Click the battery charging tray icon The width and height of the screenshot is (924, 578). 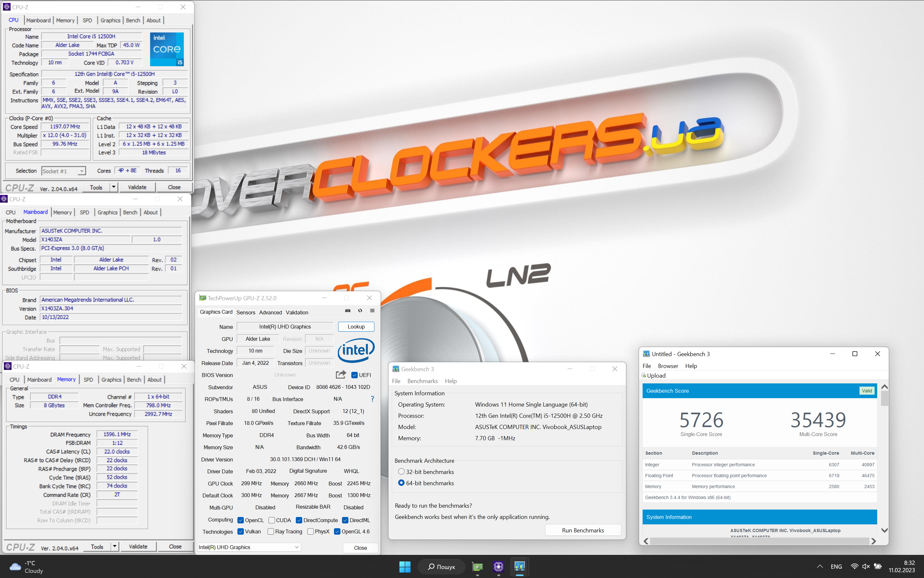(878, 566)
